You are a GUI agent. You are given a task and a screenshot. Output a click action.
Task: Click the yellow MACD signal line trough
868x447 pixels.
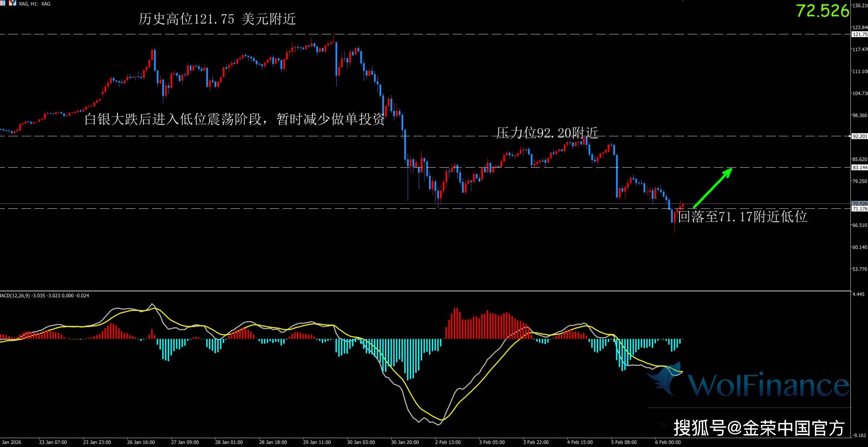(x=440, y=420)
